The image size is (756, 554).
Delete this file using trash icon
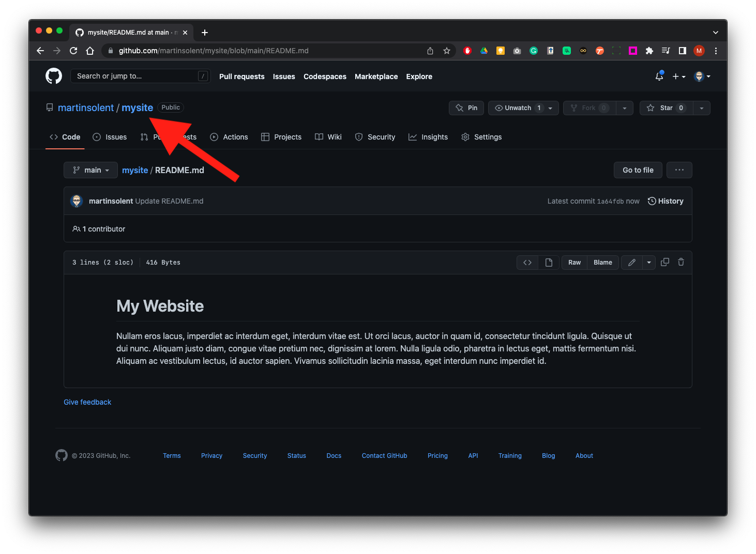681,263
